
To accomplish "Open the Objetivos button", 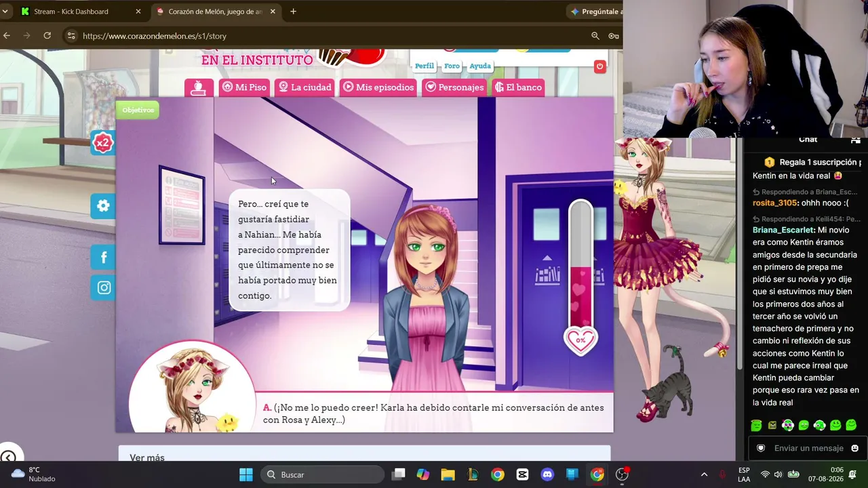I will tap(138, 110).
